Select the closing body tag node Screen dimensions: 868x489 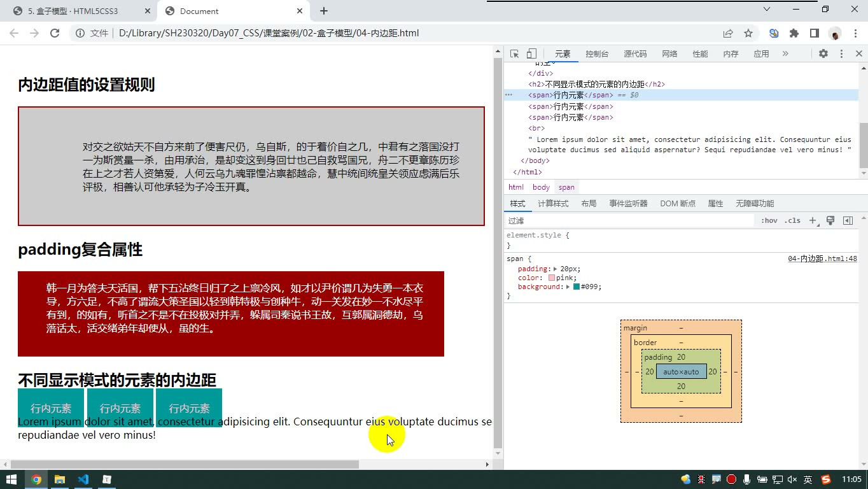click(535, 161)
